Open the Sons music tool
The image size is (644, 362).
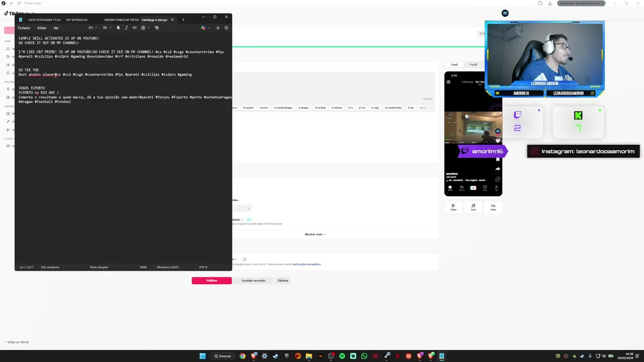point(473,207)
